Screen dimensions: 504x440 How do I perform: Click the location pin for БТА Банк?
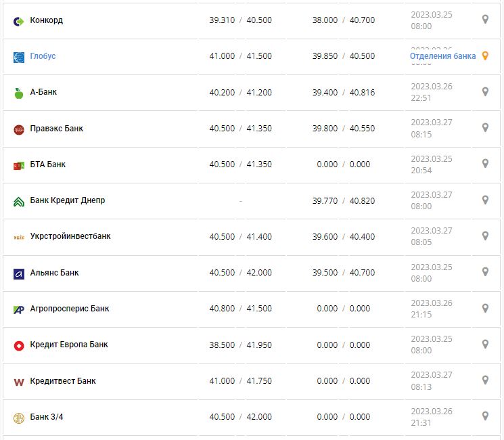coord(485,163)
